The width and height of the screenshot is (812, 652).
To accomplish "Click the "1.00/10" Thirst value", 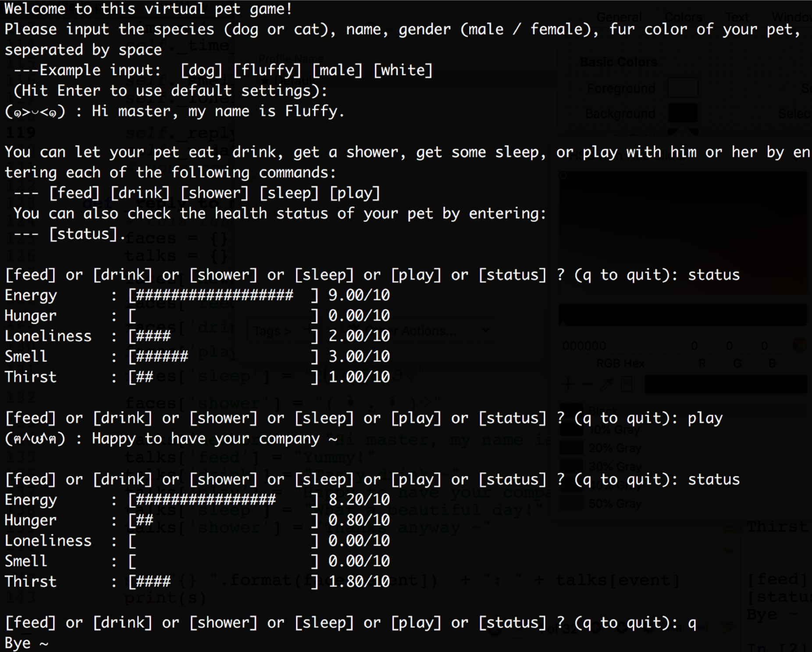I will [x=359, y=377].
